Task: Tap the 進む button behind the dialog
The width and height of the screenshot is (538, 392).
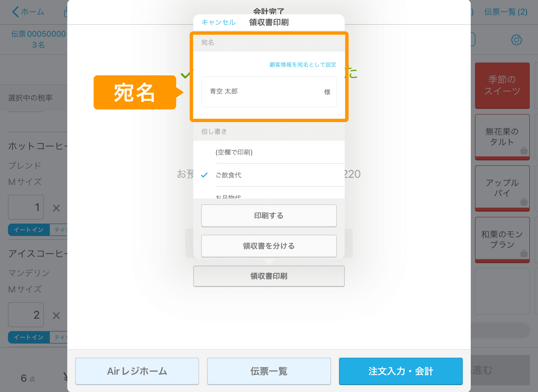Action: (x=500, y=370)
